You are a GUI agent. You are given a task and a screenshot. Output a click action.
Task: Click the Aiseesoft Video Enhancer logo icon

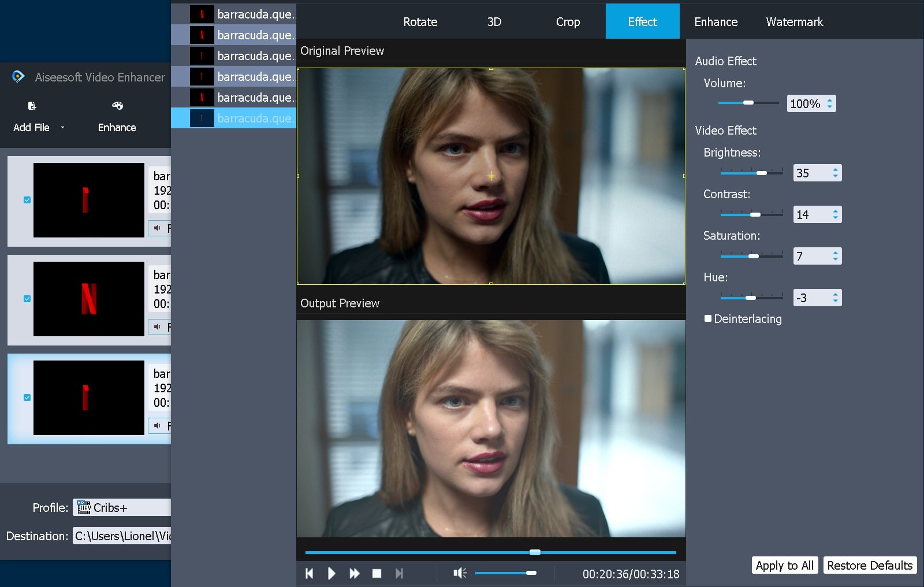19,77
